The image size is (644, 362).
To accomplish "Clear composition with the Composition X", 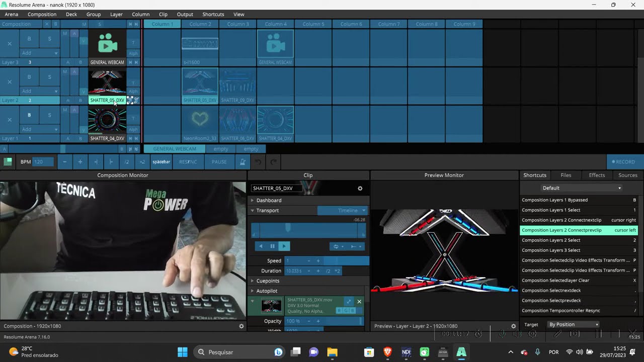I will 47,24.
